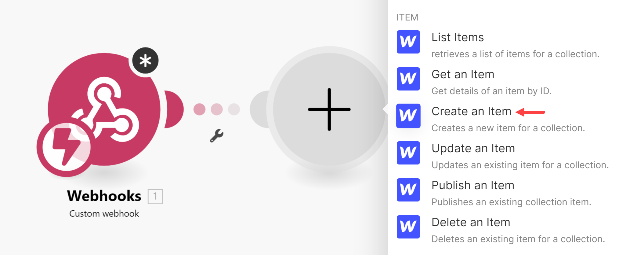Click the Webflow icon beside Create an Item
Viewport: 644px width, 255px height.
(x=408, y=116)
